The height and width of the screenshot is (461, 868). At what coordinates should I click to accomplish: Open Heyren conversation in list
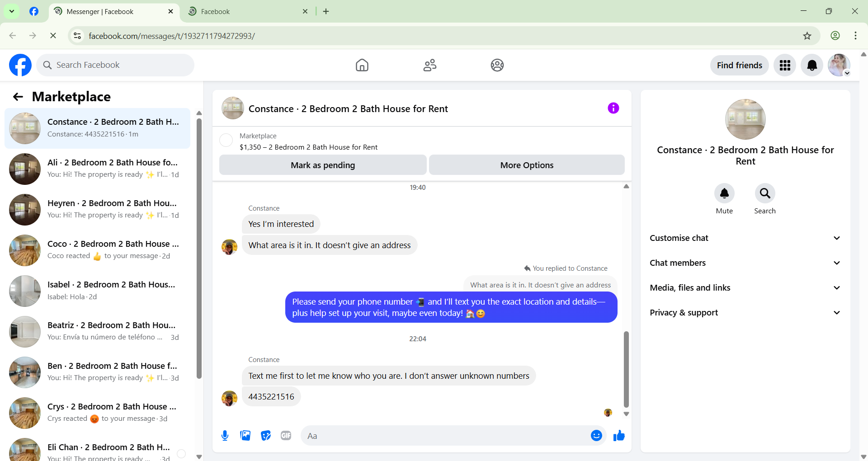(97, 210)
